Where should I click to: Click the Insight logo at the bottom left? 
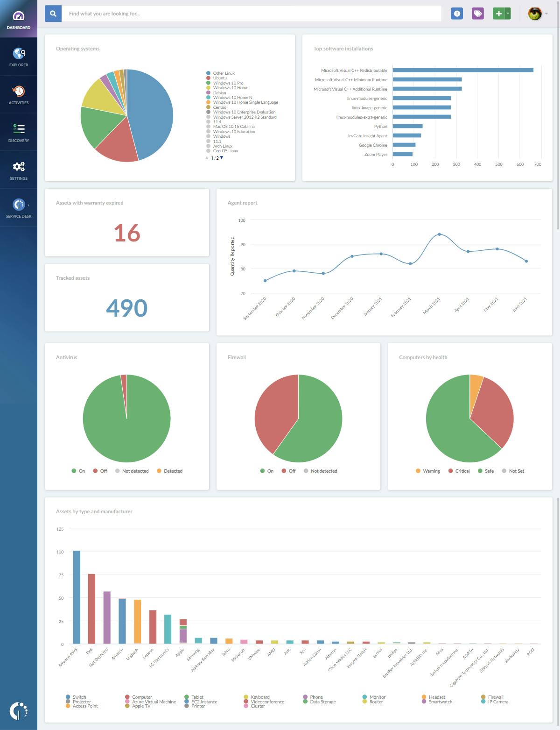click(19, 711)
